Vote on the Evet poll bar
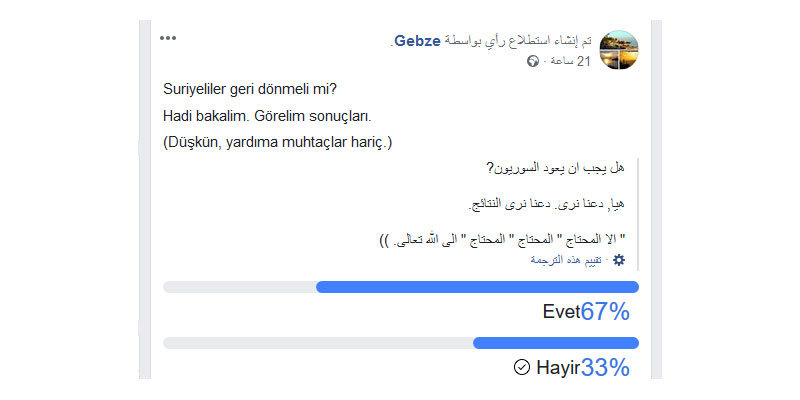800x400 pixels. [x=401, y=287]
